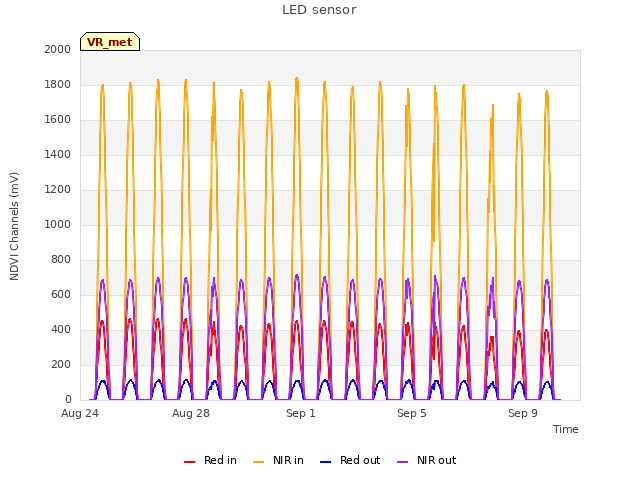Click the Sep 5 x-axis label
This screenshot has width=640, height=480.
tap(412, 413)
